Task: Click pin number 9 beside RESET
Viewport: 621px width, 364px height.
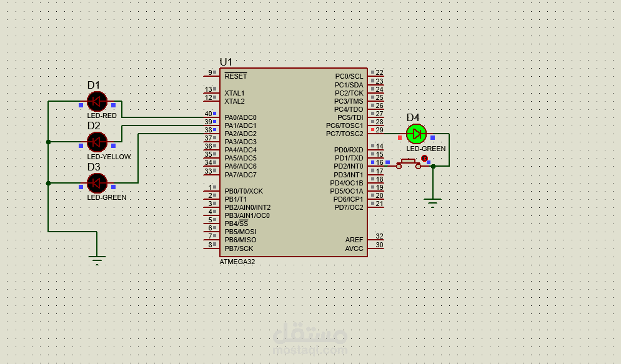Action: [x=211, y=72]
